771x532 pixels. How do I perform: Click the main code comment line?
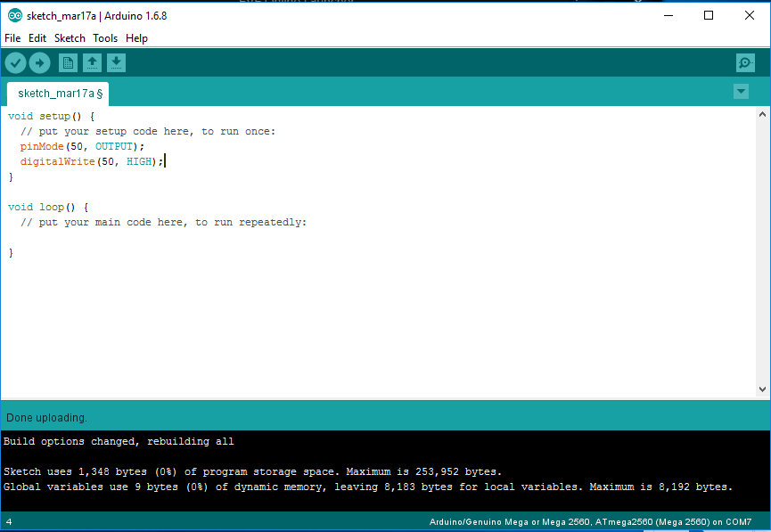click(163, 223)
